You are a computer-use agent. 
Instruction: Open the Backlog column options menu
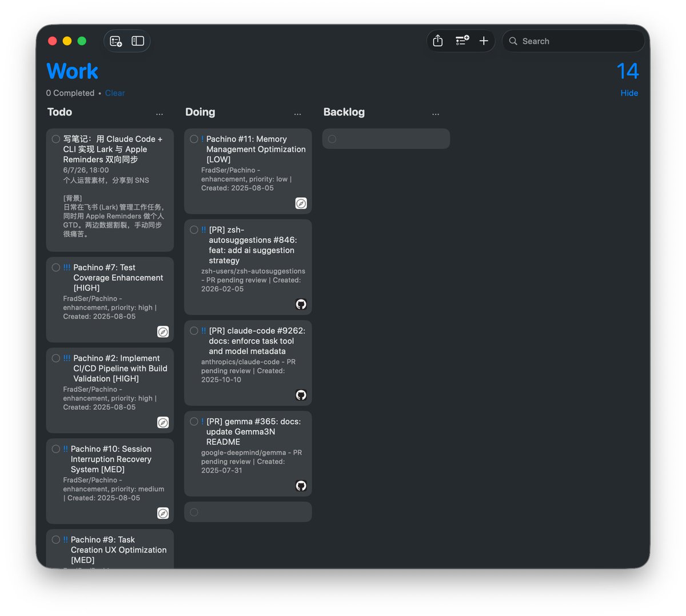[x=436, y=114]
